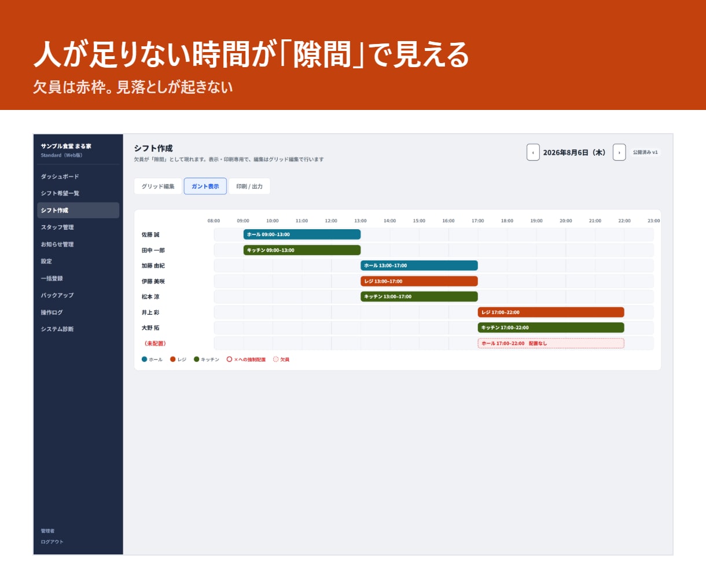Open システム診断 in the sidebar
The image size is (706, 588).
[78, 329]
